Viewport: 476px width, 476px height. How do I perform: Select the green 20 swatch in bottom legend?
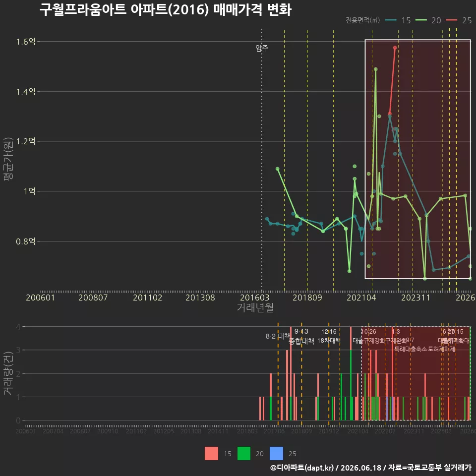244,453
